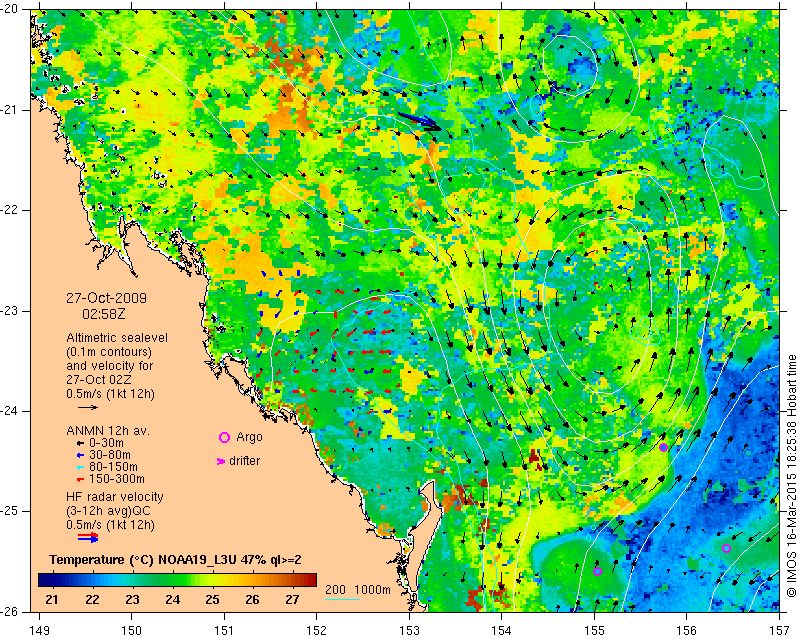Viewport: 800px width, 640px height.
Task: Click the '(0.1m contours)' legend text
Action: click(x=109, y=352)
